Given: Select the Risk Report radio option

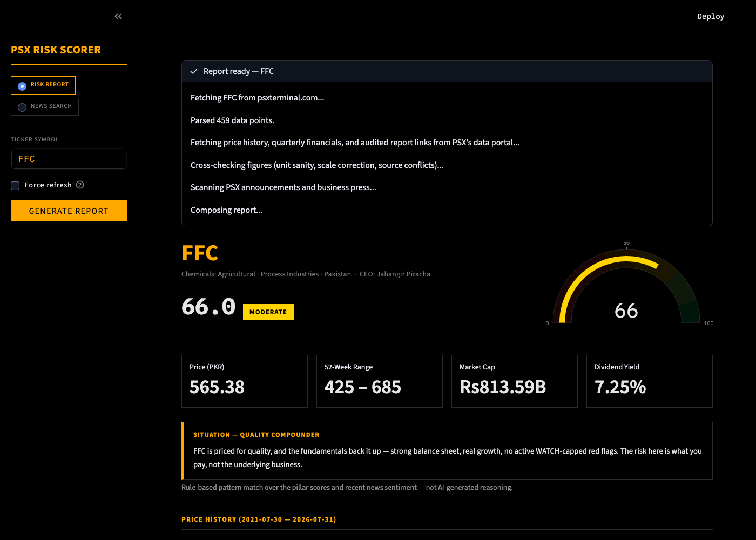Looking at the screenshot, I should click(43, 85).
